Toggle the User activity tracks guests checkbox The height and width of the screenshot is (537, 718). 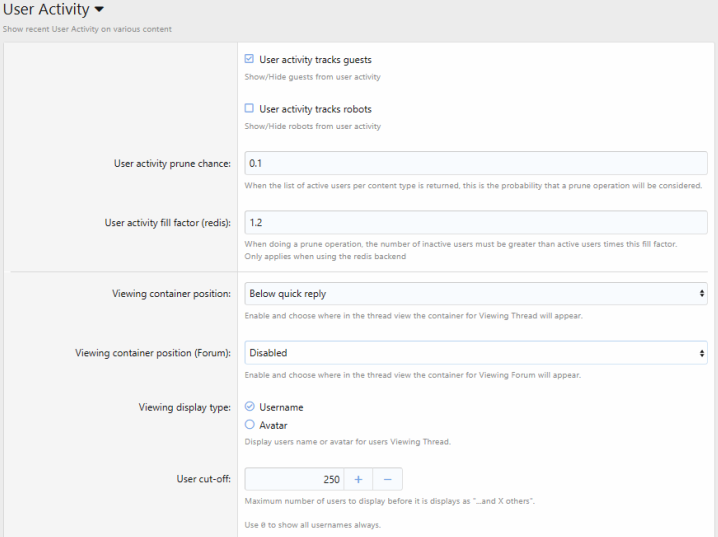[x=249, y=59]
